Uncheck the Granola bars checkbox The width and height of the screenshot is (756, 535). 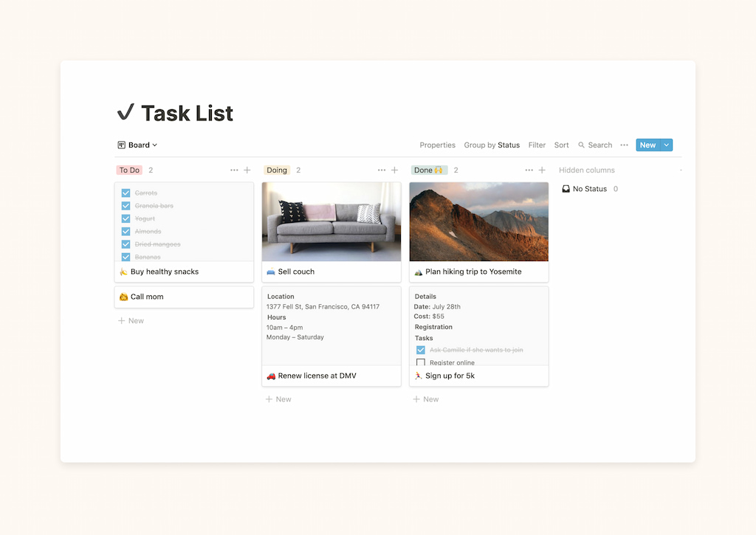click(126, 206)
